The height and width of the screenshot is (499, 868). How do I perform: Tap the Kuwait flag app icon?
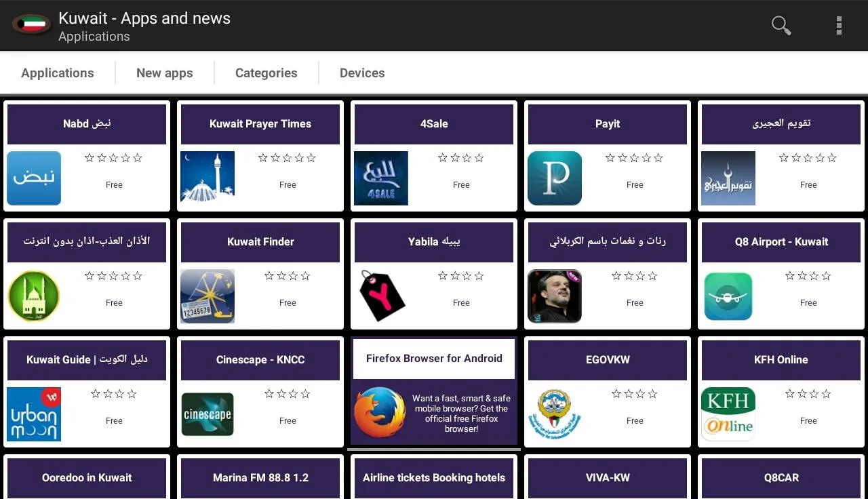pyautogui.click(x=31, y=25)
